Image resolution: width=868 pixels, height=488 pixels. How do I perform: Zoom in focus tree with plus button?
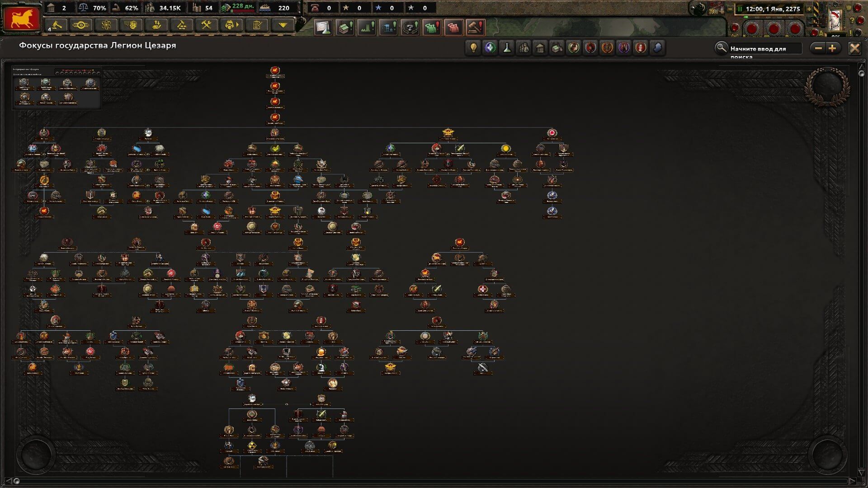click(x=833, y=48)
